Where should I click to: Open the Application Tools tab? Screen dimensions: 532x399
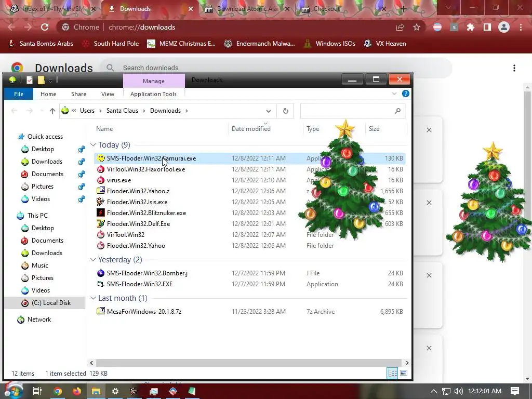153,94
